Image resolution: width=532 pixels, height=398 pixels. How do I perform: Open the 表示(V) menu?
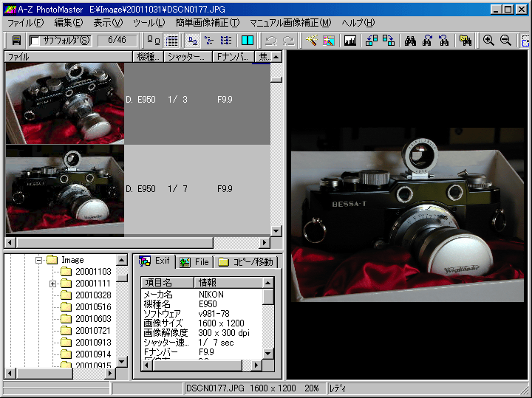click(108, 23)
